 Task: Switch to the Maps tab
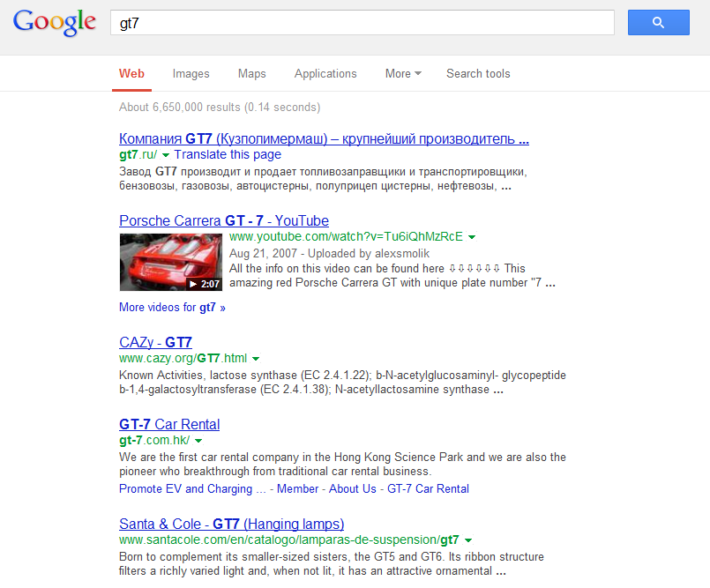tap(251, 73)
